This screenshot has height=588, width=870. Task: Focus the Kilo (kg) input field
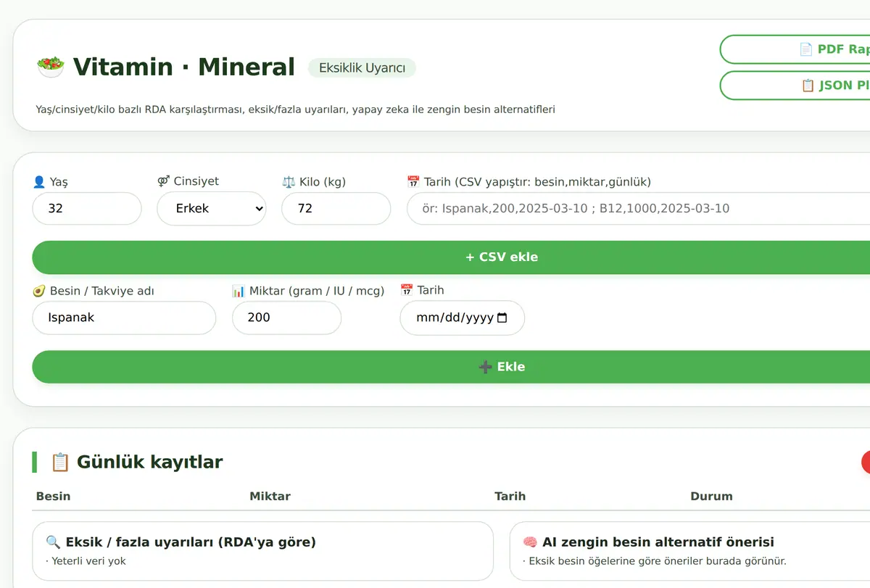336,208
